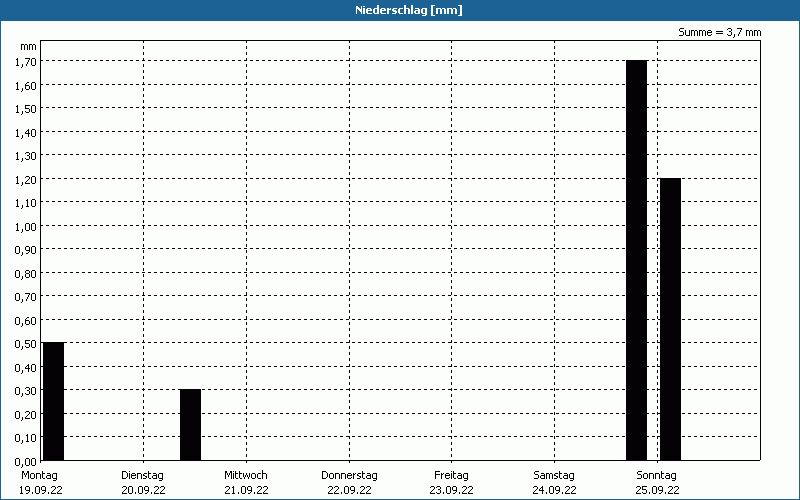Click the date 19.09.22
This screenshot has height=500, width=800.
point(41,490)
